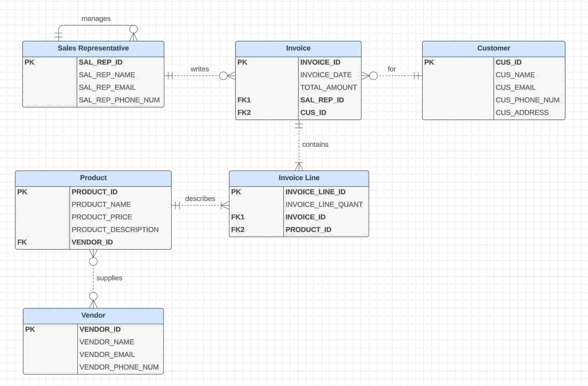588x386 pixels.
Task: Click the 'writes' relationship label
Action: pos(199,69)
